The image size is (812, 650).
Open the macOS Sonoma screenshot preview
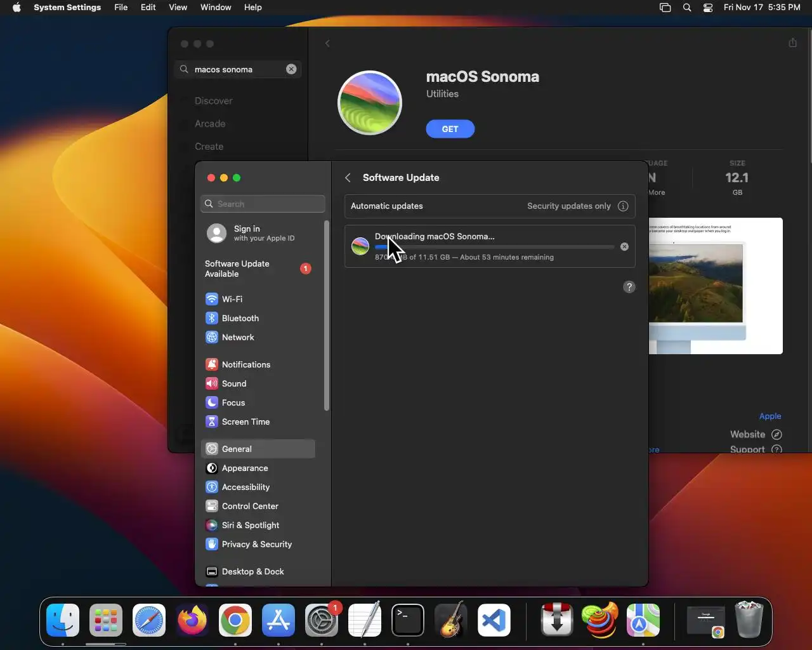pyautogui.click(x=716, y=286)
